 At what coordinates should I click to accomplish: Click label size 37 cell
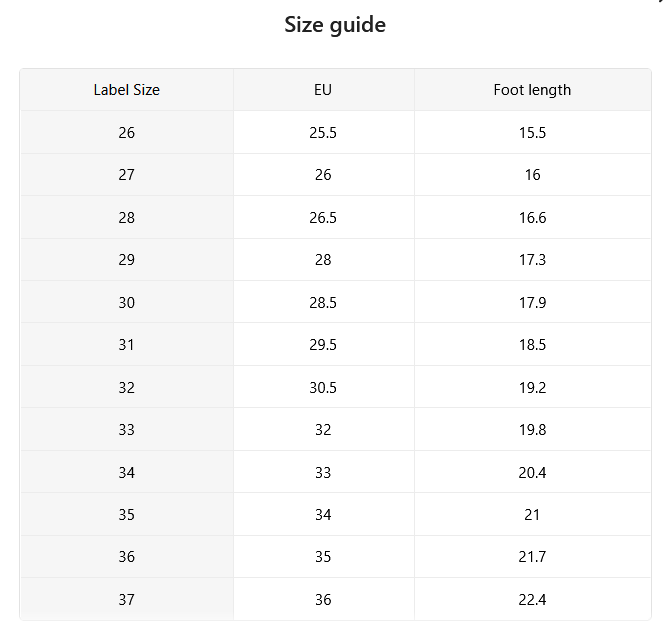(127, 599)
